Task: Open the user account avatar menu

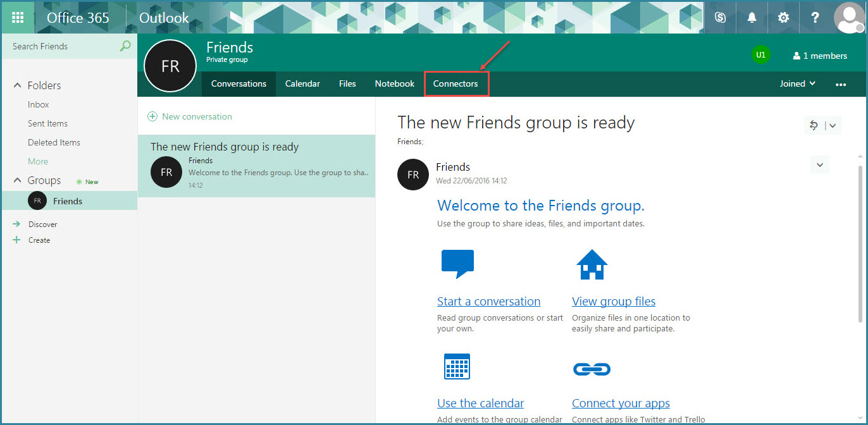Action: point(848,18)
